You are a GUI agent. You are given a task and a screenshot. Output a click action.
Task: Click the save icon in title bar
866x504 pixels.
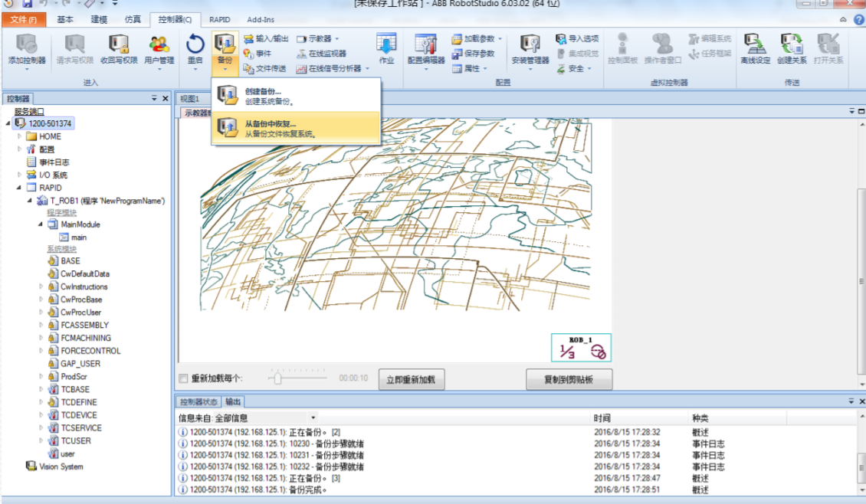pos(27,3)
